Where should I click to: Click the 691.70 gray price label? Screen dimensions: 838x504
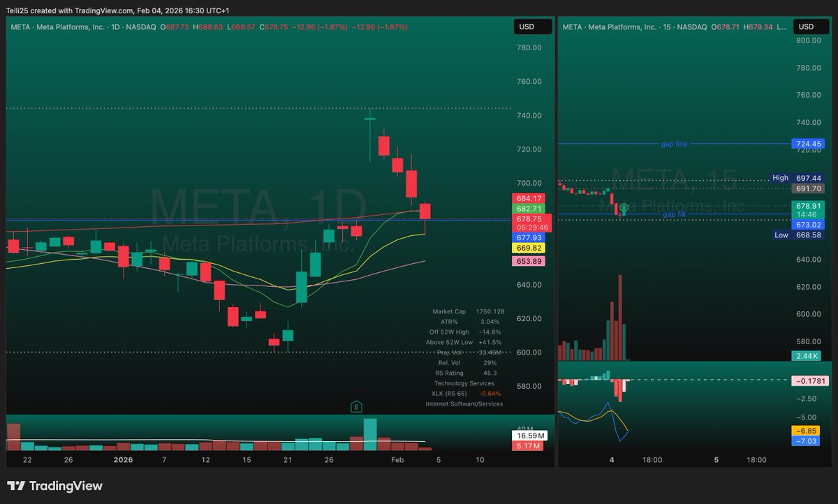(x=809, y=188)
